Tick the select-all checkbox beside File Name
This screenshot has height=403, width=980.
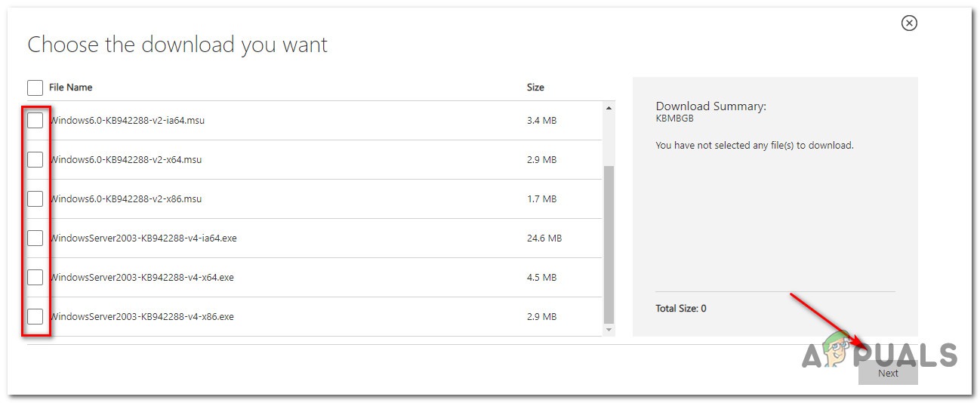click(x=35, y=88)
